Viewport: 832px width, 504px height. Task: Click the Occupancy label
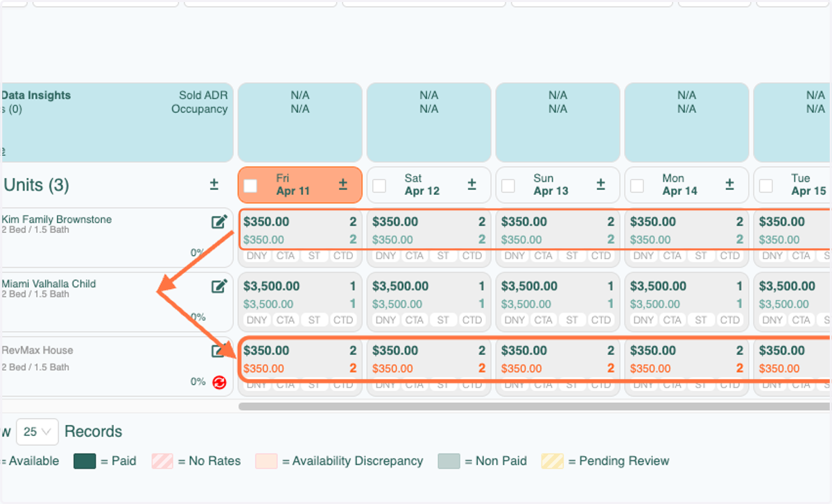(x=200, y=109)
